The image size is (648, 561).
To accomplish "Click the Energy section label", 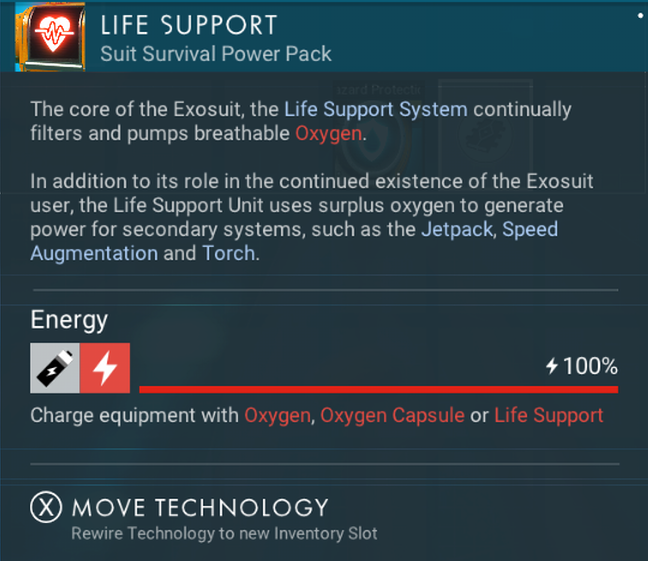I will point(69,320).
